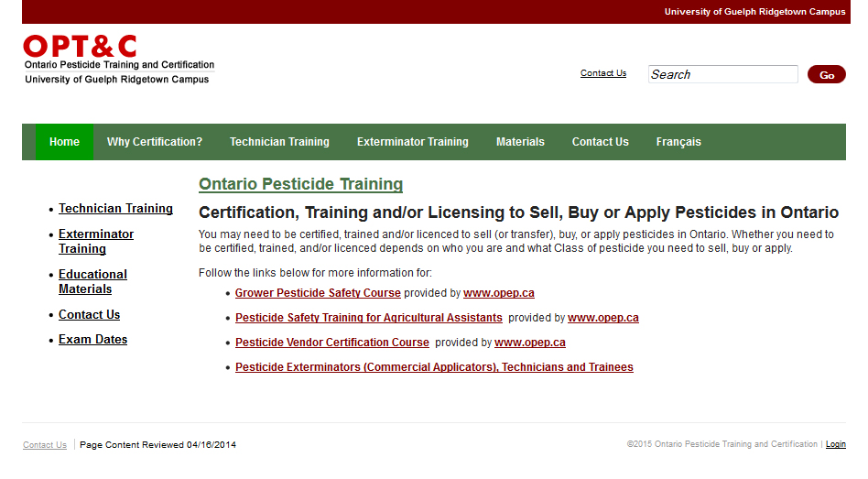Image resolution: width=868 pixels, height=479 pixels.
Task: Click the OPT&C logo
Action: 118,60
